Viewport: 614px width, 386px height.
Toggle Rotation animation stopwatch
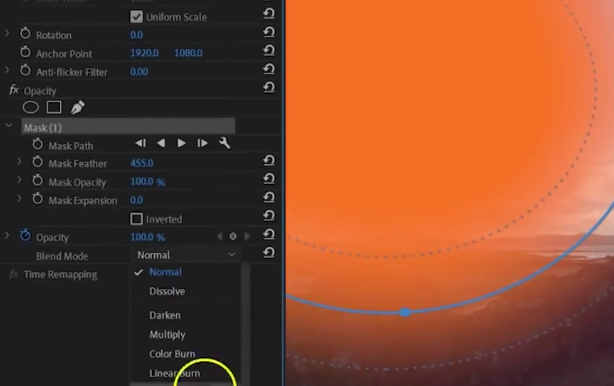(25, 34)
